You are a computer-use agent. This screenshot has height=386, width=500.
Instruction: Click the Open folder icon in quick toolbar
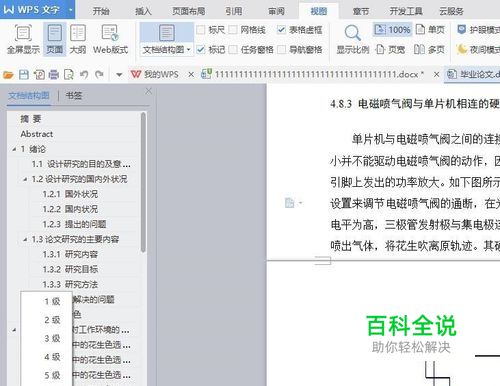tap(8, 75)
